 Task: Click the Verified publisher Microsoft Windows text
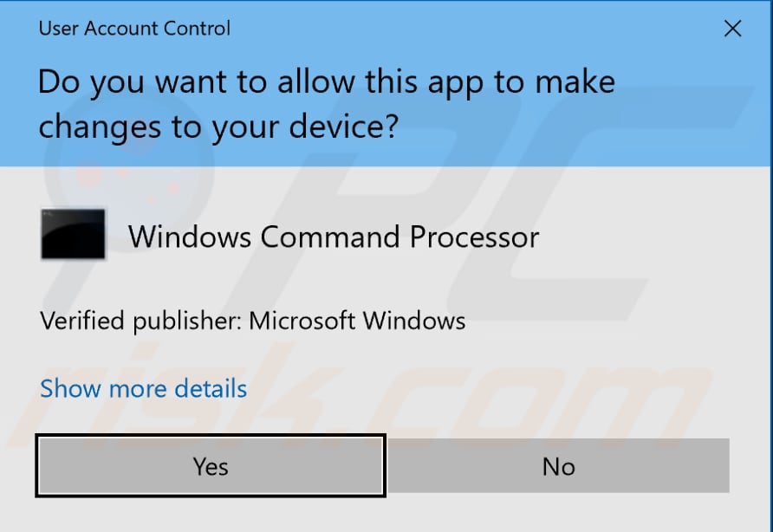(x=253, y=321)
